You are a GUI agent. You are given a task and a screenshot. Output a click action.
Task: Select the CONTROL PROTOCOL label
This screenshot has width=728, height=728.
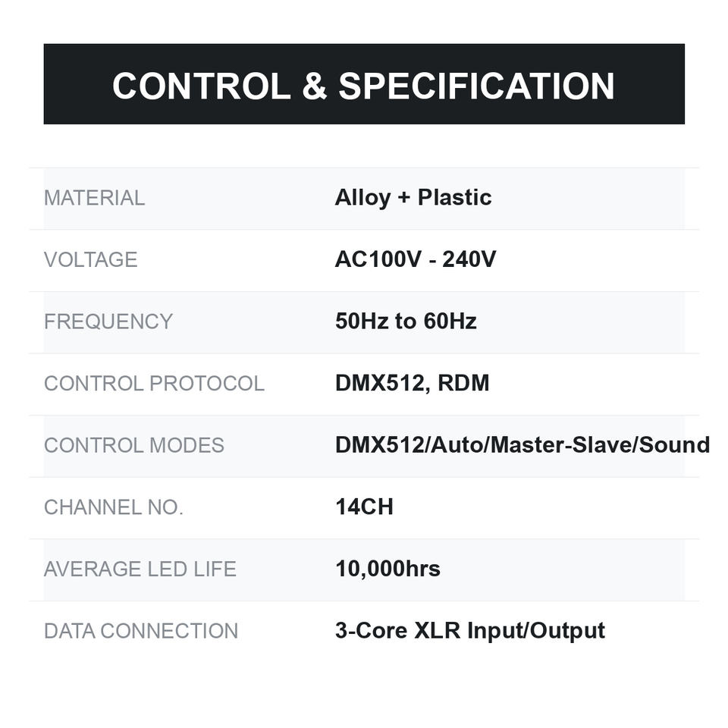coord(154,384)
